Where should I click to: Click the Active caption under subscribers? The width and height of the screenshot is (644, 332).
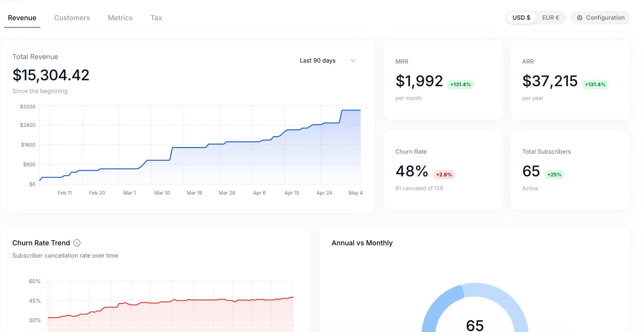pos(530,188)
